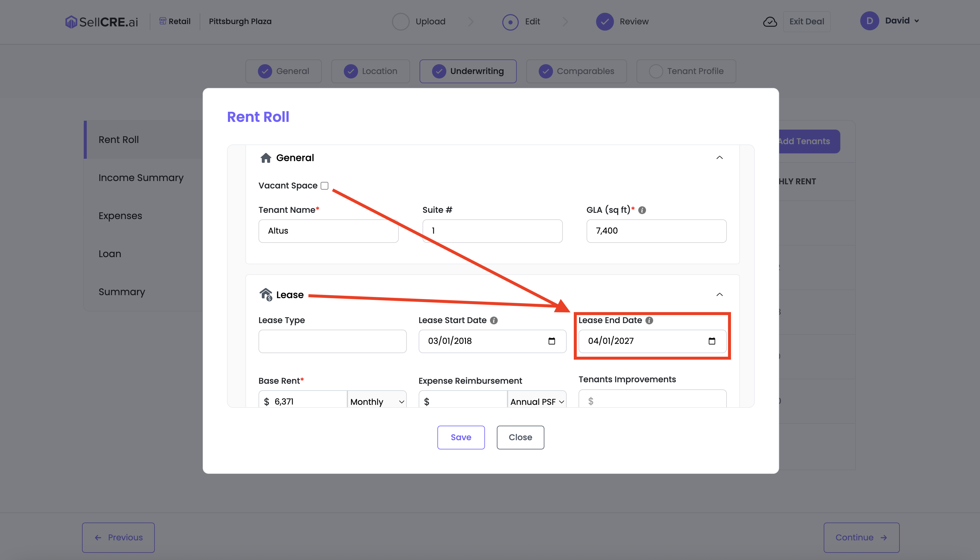Collapse the General section chevron
This screenshot has height=560, width=980.
coord(719,158)
